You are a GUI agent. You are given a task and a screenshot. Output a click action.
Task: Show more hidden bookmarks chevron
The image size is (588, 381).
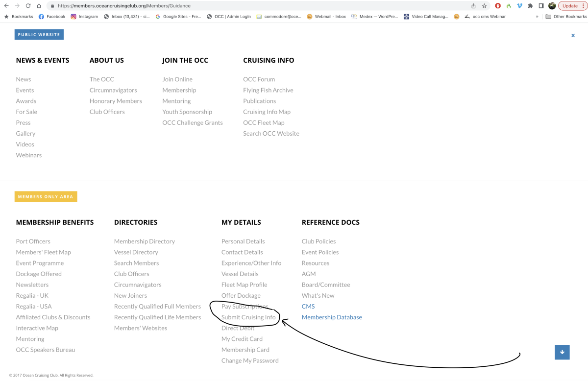(537, 16)
